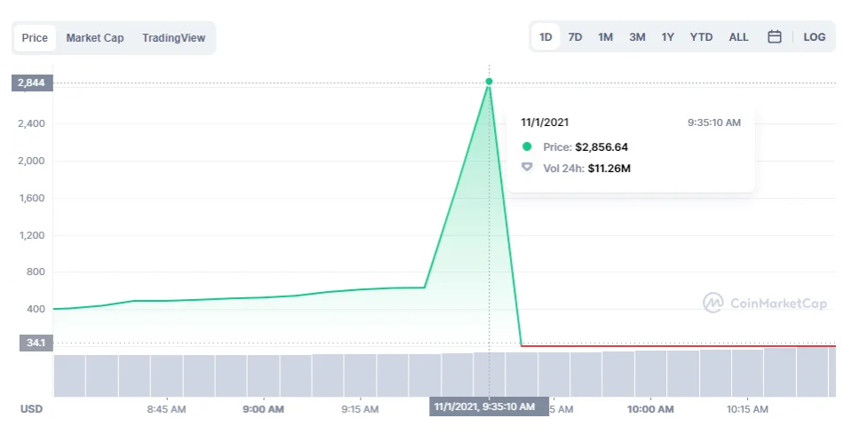The width and height of the screenshot is (868, 434).
Task: Click the Vol 24h icon in tooltip
Action: click(x=527, y=167)
